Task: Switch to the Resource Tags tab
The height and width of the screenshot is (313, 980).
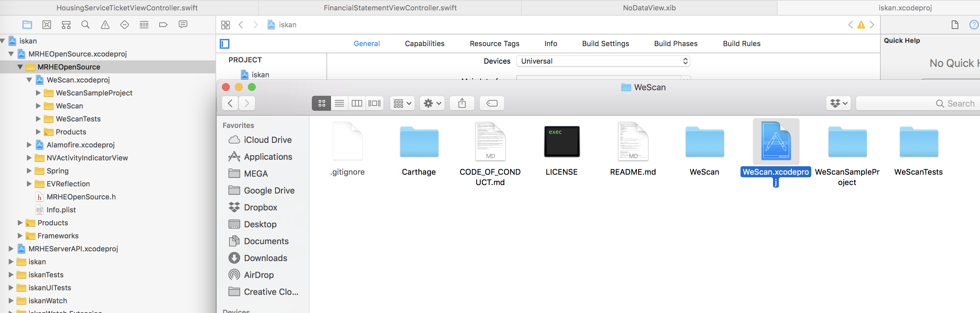Action: (495, 44)
